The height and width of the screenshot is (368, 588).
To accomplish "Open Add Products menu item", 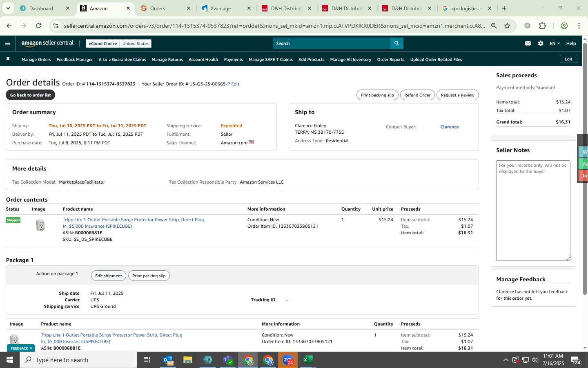I will coord(312,60).
